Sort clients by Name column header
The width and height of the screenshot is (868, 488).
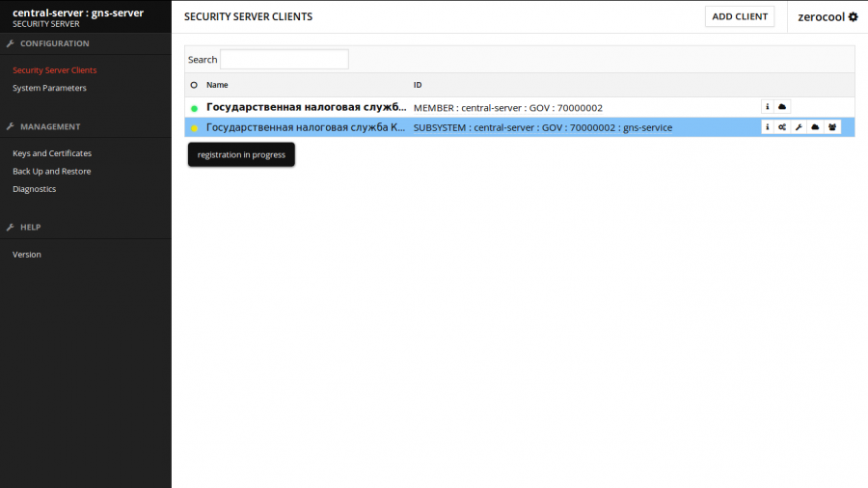217,85
